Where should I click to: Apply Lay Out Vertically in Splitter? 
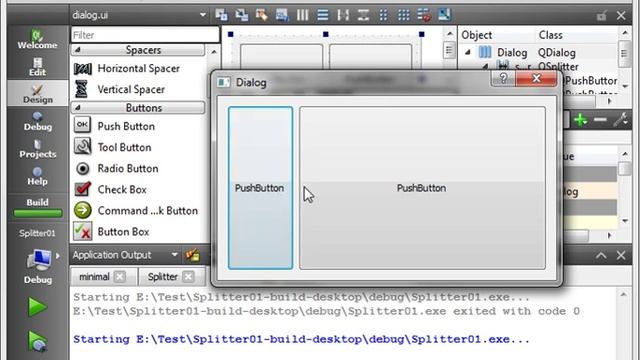(363, 15)
